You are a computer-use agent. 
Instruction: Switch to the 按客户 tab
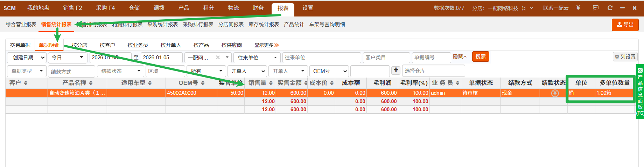click(107, 45)
